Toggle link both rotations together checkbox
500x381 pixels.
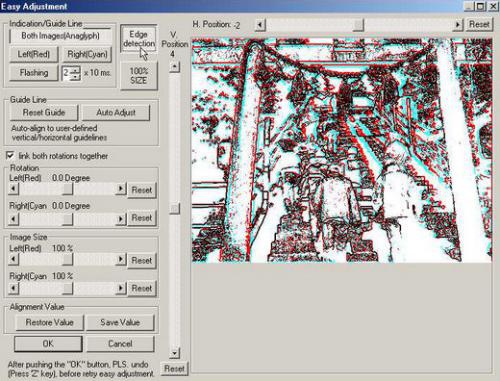tap(10, 156)
